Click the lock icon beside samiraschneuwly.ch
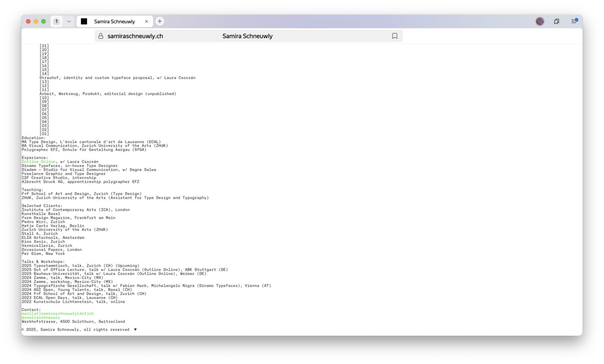Image resolution: width=604 pixels, height=364 pixels. 101,36
